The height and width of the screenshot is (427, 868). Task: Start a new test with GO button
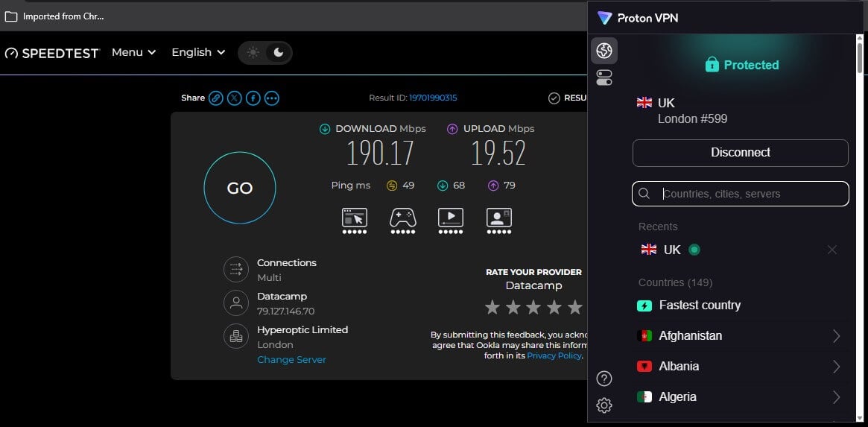240,188
